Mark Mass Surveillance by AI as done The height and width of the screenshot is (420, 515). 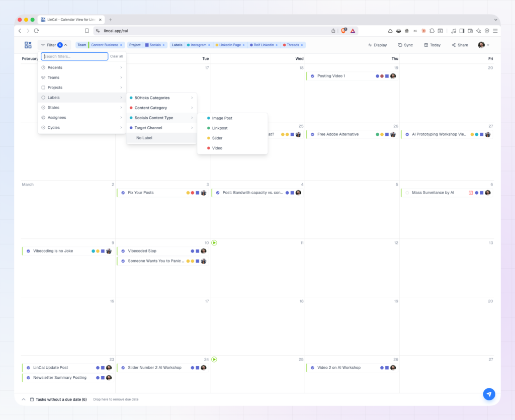coord(407,193)
